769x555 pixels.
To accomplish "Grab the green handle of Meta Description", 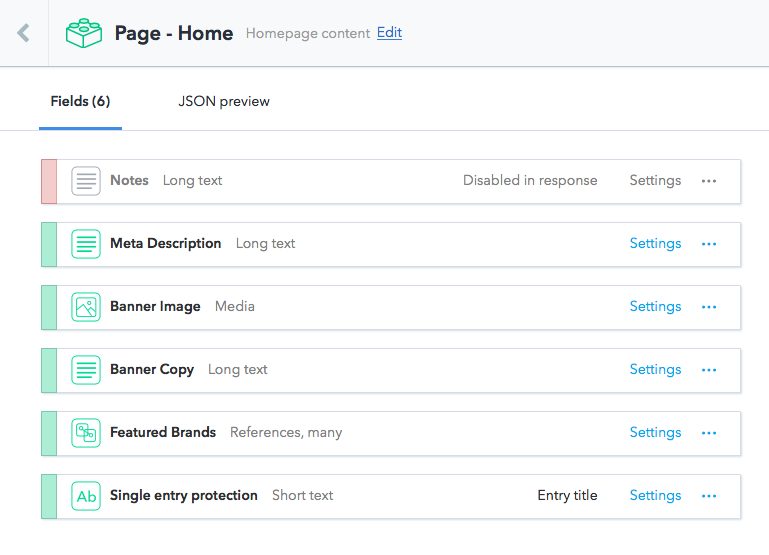I will coord(49,244).
